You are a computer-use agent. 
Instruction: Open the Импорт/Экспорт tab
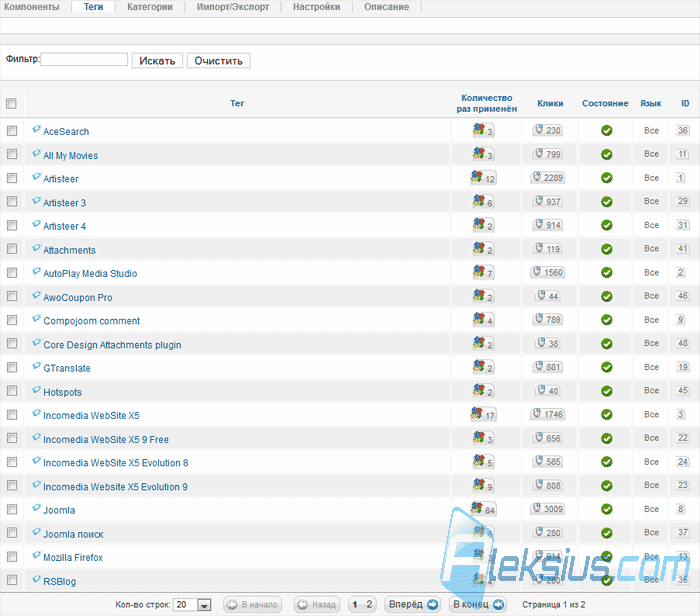pos(233,7)
